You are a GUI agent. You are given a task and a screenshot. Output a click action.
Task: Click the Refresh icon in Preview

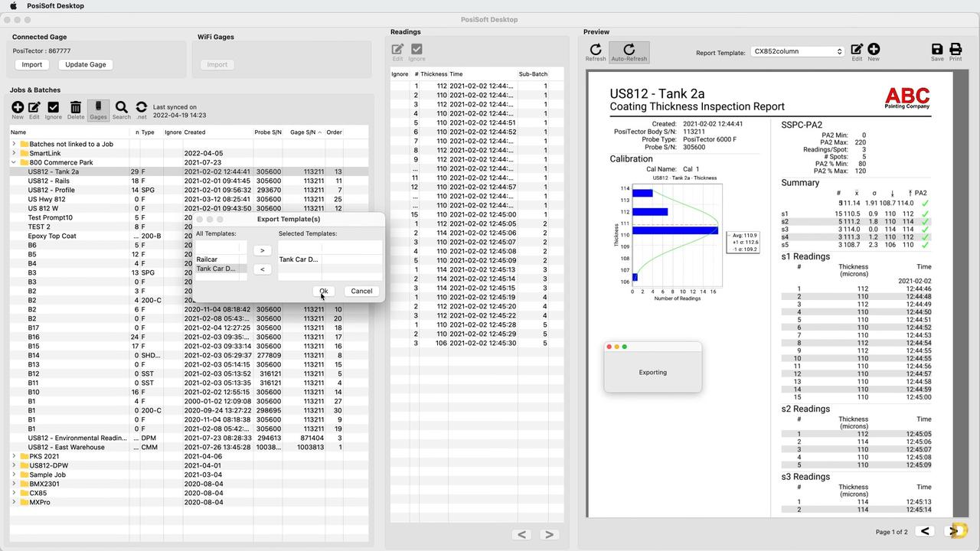click(x=596, y=52)
